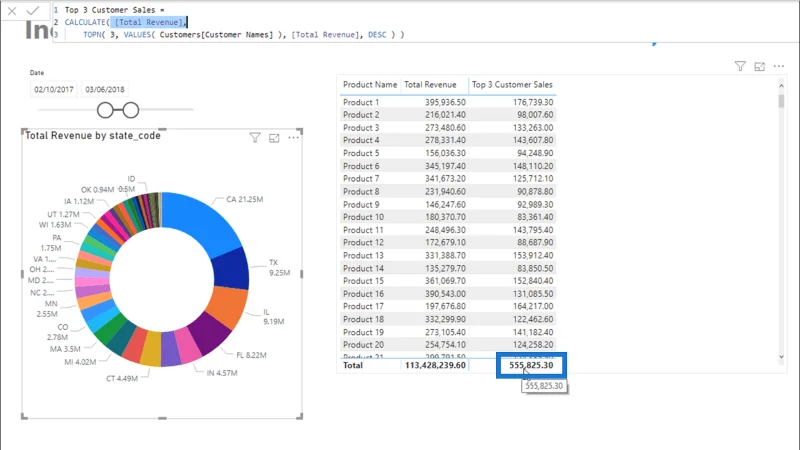Select the Product 17 row label

point(363,306)
